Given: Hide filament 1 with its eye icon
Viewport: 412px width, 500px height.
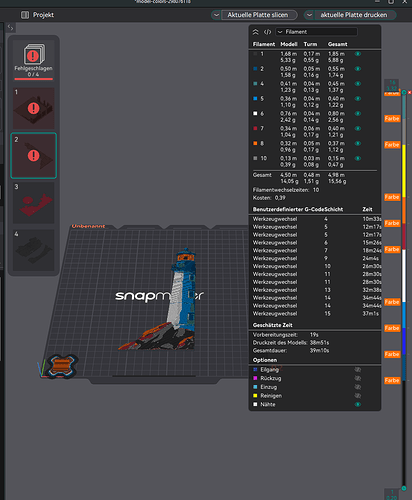Looking at the screenshot, I should tap(358, 54).
